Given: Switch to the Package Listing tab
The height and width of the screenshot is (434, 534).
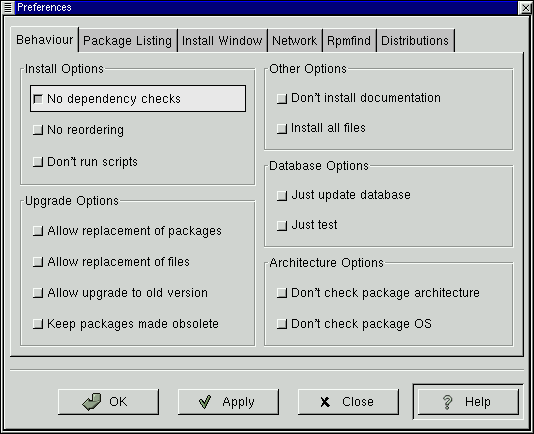Looking at the screenshot, I should pos(128,41).
